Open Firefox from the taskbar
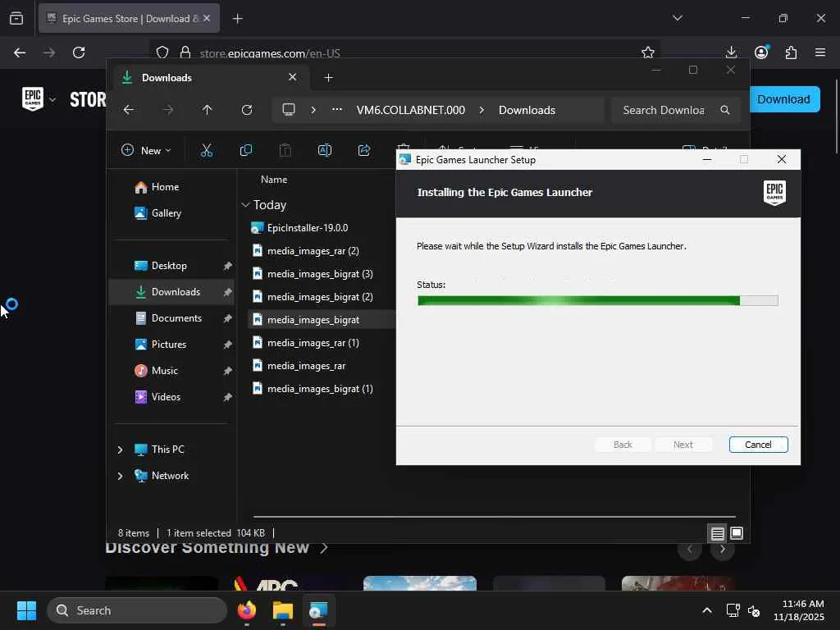840x630 pixels. [x=247, y=610]
